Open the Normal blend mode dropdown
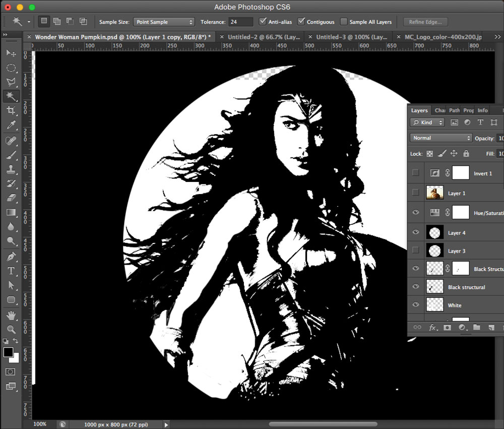The image size is (504, 429). point(441,138)
